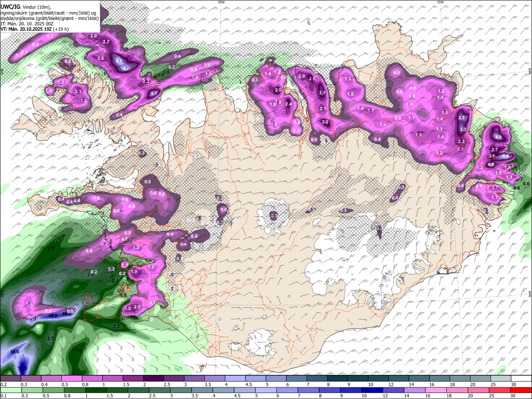
Task: Click the dark mauve 0.2 swatch in upper legend
Action: (x=10, y=379)
